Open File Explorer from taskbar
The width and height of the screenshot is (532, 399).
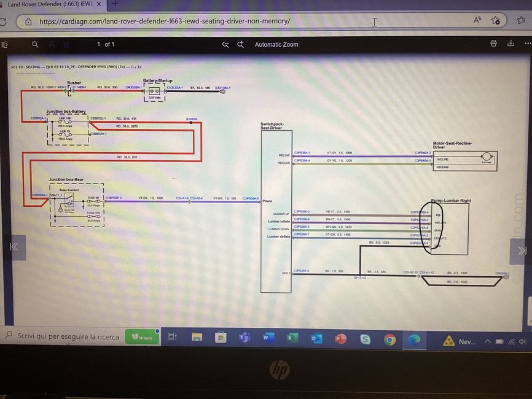pyautogui.click(x=197, y=337)
